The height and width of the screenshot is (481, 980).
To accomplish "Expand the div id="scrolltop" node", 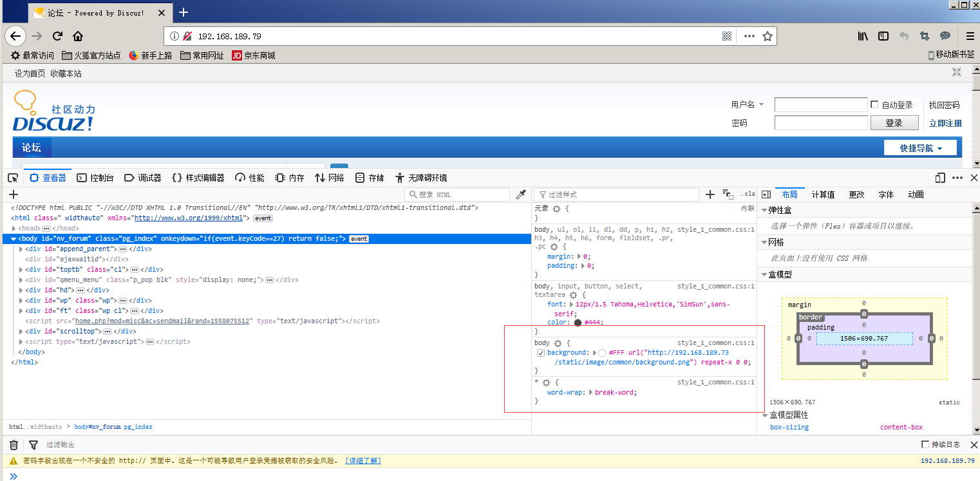I will point(22,332).
